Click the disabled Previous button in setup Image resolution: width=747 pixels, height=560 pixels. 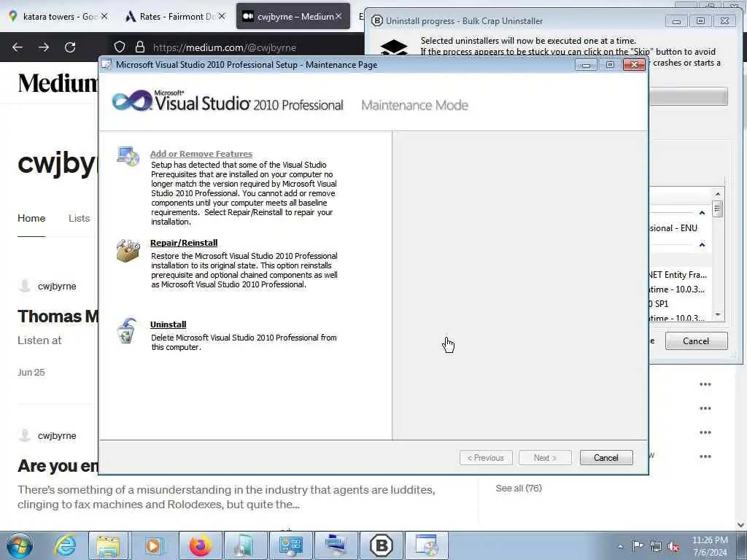click(x=486, y=458)
